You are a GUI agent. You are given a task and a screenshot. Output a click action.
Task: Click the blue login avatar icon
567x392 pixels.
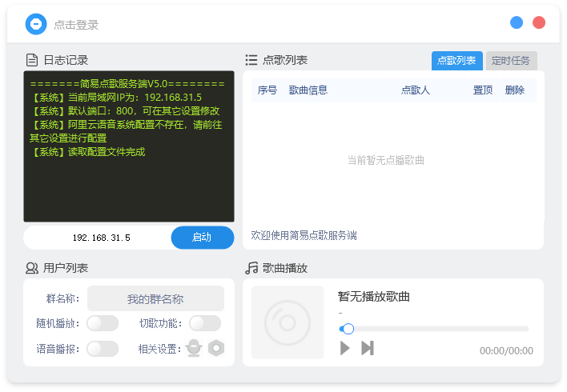click(36, 24)
